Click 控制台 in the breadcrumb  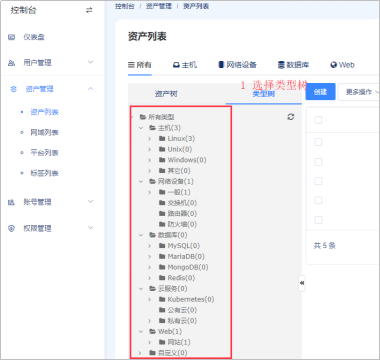click(x=125, y=6)
